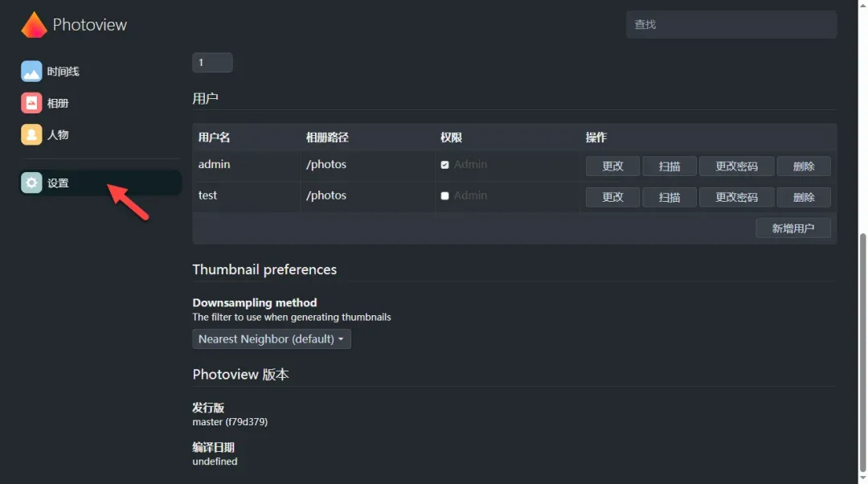Go to the 相册 menu label
The width and height of the screenshot is (868, 484).
click(x=58, y=103)
